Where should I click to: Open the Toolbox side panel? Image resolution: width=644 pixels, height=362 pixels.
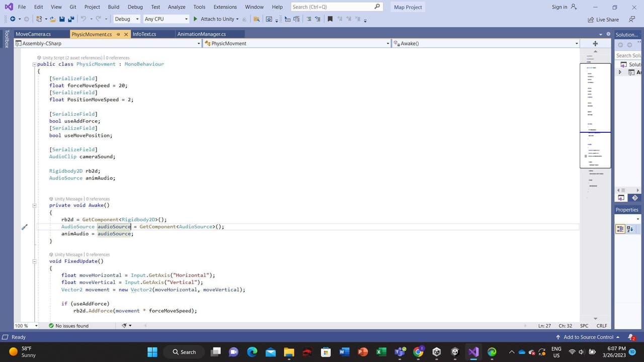point(7,39)
